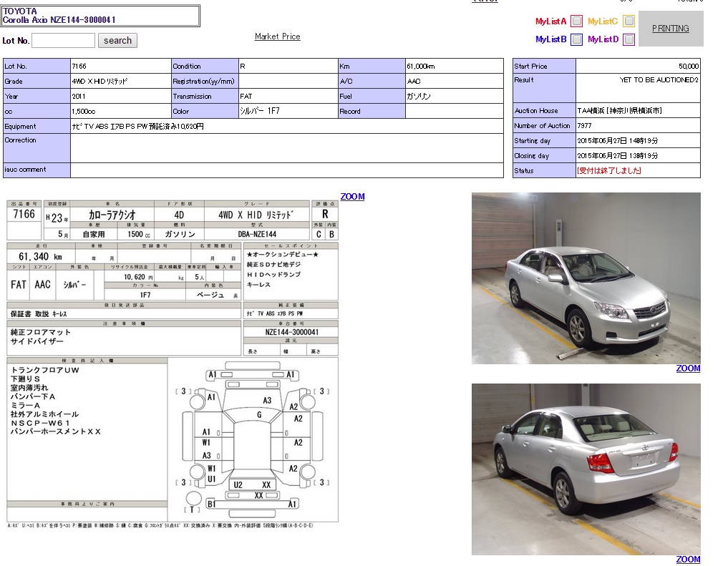
Task: Check the MyListD checkbox
Action: click(628, 40)
